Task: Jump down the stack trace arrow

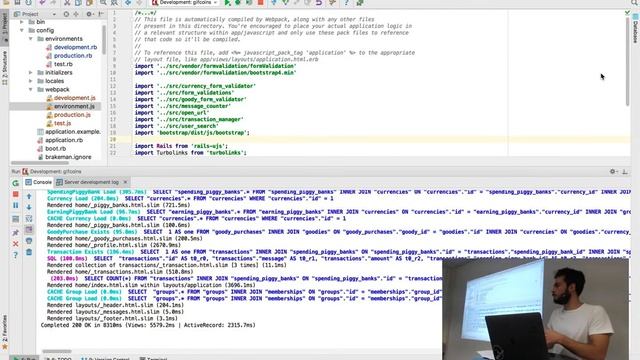Action: [x=29, y=207]
